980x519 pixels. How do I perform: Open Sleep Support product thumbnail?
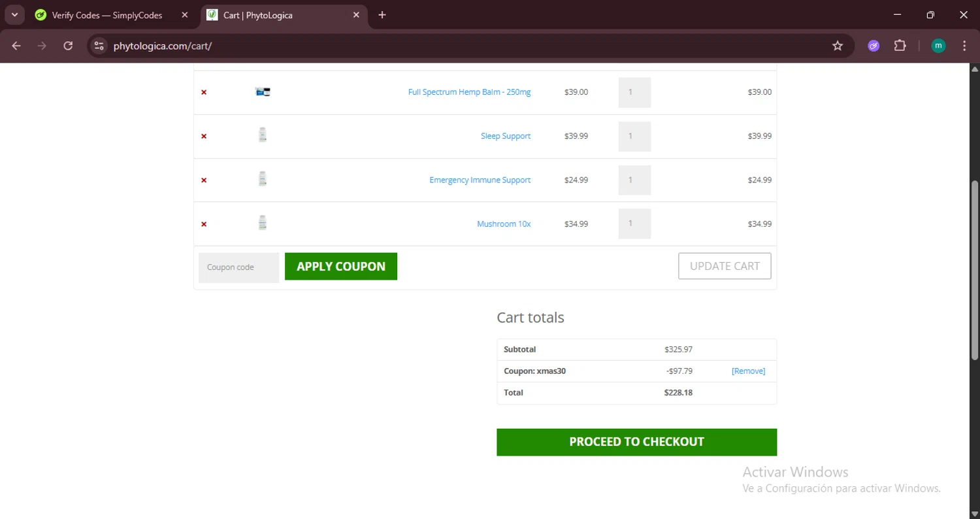click(263, 135)
